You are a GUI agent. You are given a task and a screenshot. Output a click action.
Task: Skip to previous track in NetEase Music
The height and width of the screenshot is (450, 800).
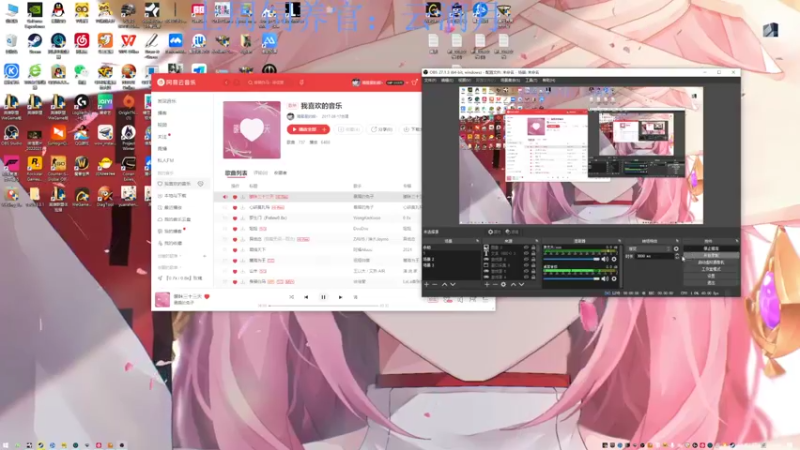(x=306, y=297)
